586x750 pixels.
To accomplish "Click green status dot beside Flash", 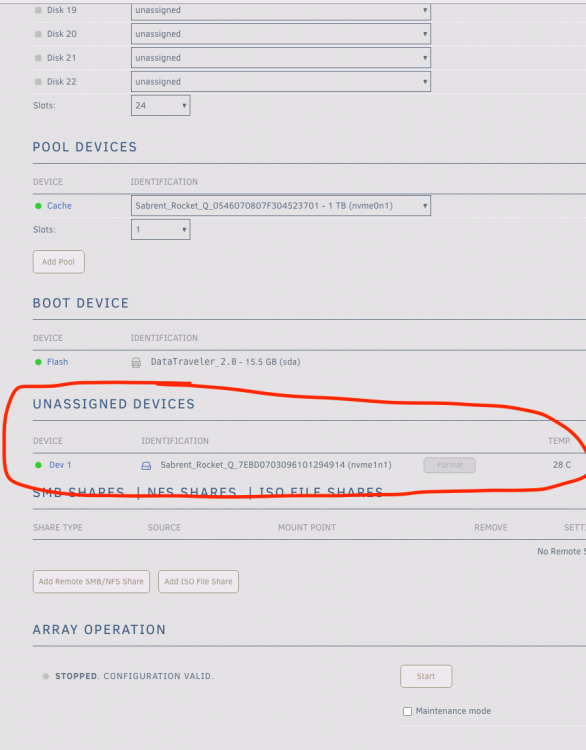I will (38, 362).
